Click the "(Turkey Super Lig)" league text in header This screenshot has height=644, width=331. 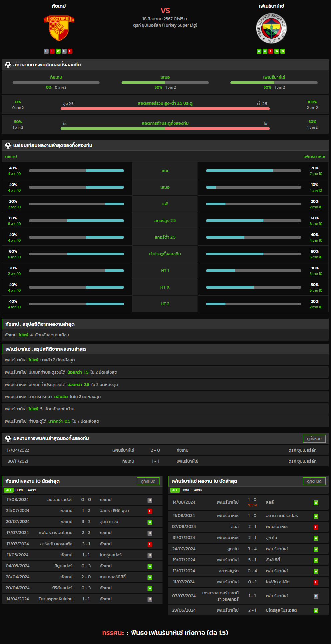click(x=179, y=25)
